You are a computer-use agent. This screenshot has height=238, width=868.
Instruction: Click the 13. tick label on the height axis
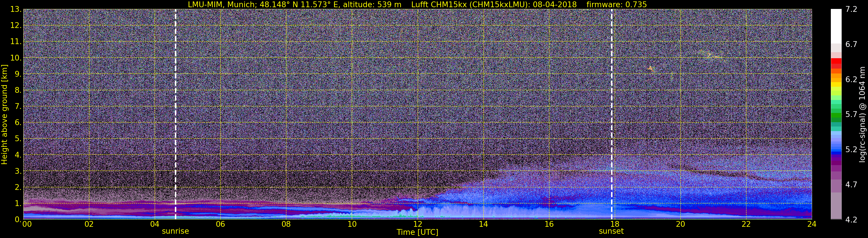coord(16,10)
